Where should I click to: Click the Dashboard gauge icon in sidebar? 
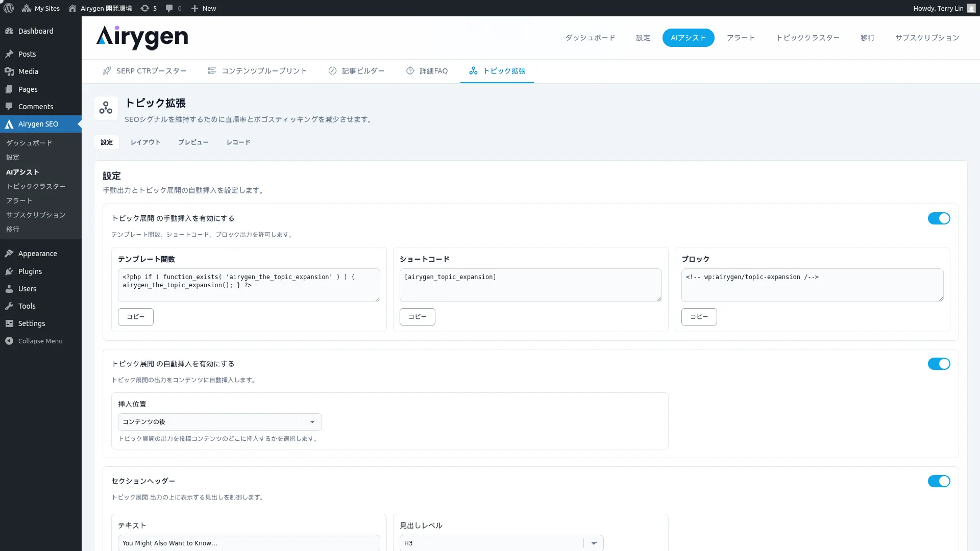[9, 31]
